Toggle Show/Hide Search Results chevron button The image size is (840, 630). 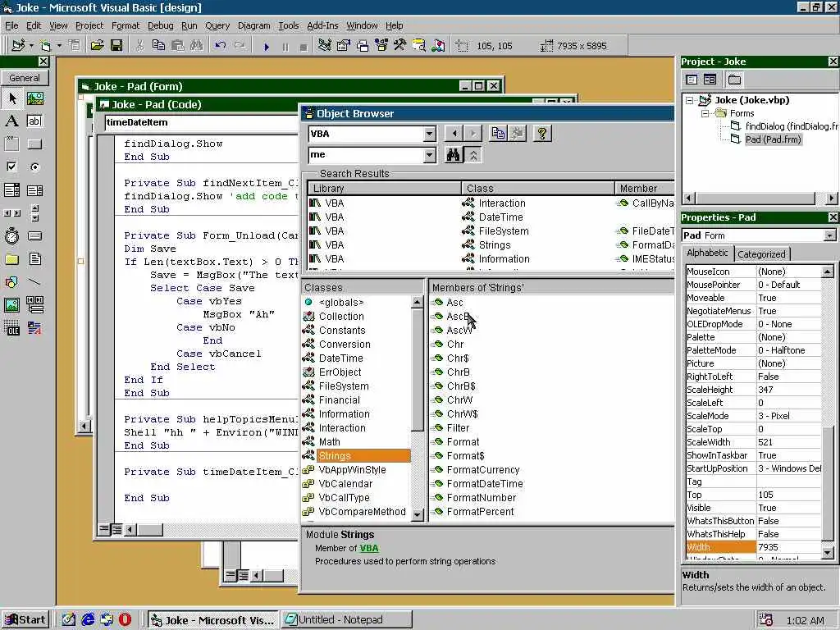[473, 155]
